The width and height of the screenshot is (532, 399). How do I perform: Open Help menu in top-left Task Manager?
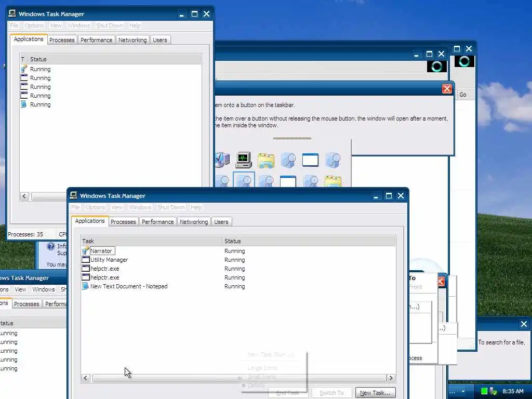click(135, 25)
